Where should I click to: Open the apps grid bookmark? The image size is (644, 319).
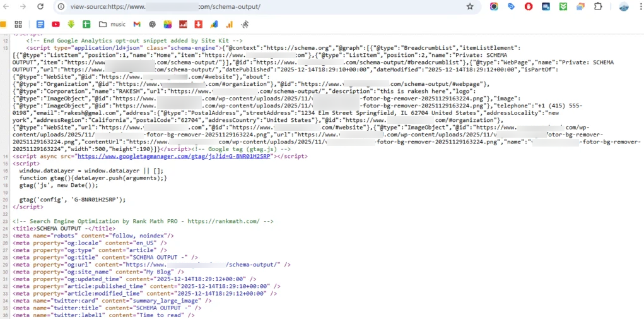coord(18,24)
